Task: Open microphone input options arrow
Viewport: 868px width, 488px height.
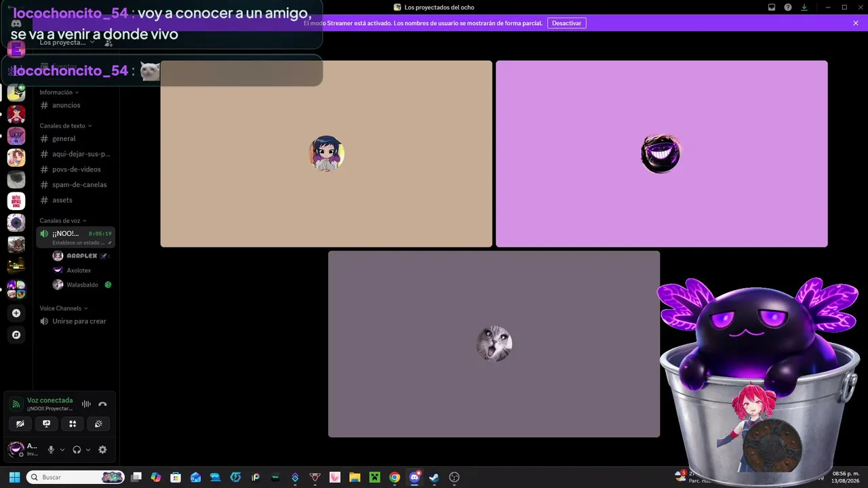Action: pyautogui.click(x=62, y=449)
